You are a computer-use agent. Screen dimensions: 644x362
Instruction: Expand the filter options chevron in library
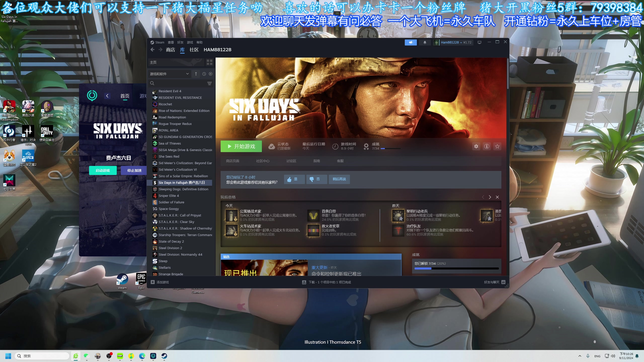187,74
